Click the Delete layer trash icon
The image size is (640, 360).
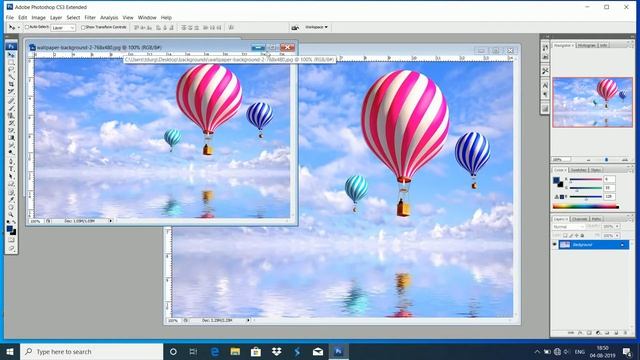pyautogui.click(x=625, y=333)
